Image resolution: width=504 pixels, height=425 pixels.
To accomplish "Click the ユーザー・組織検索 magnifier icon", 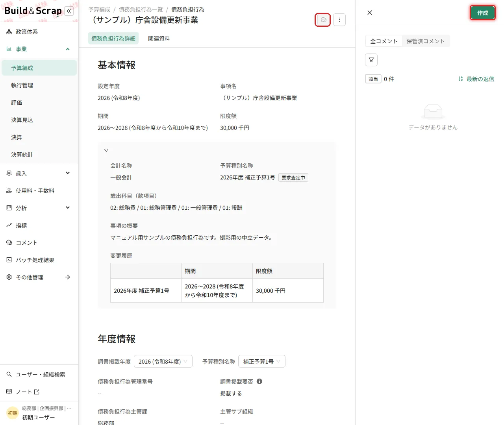I will 9,374.
